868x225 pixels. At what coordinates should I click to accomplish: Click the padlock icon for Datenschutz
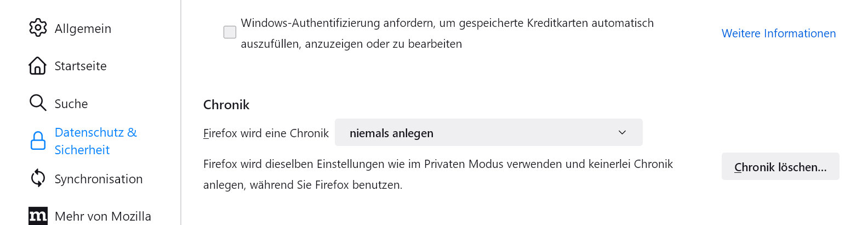point(38,141)
